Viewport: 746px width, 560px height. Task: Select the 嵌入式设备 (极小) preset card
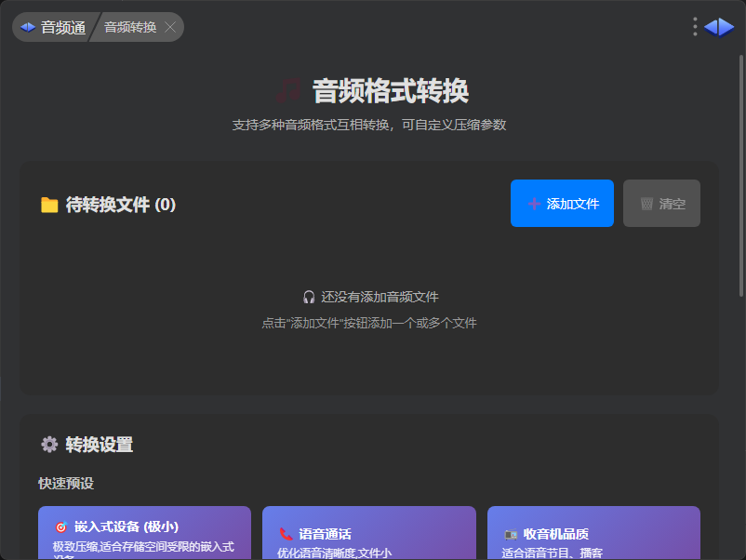pyautogui.click(x=144, y=533)
